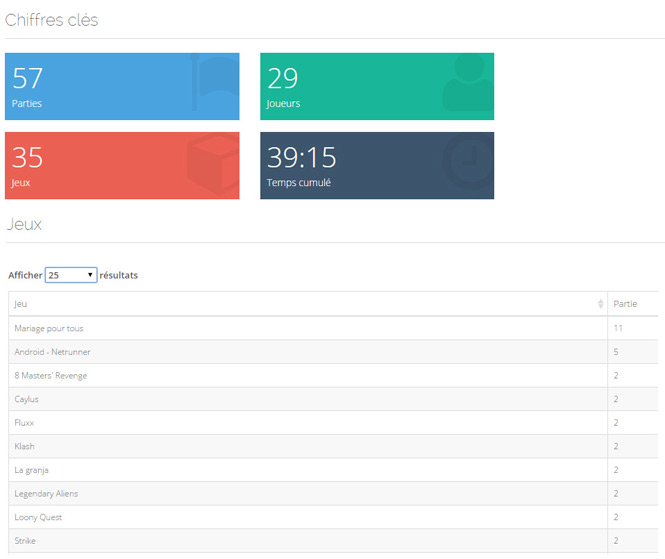665x559 pixels.
Task: Click the dark 39:15 Temps cumulé tile
Action: [350, 166]
